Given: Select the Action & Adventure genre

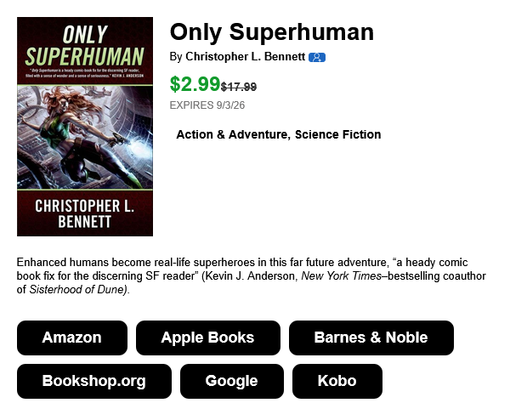Looking at the screenshot, I should (x=231, y=134).
